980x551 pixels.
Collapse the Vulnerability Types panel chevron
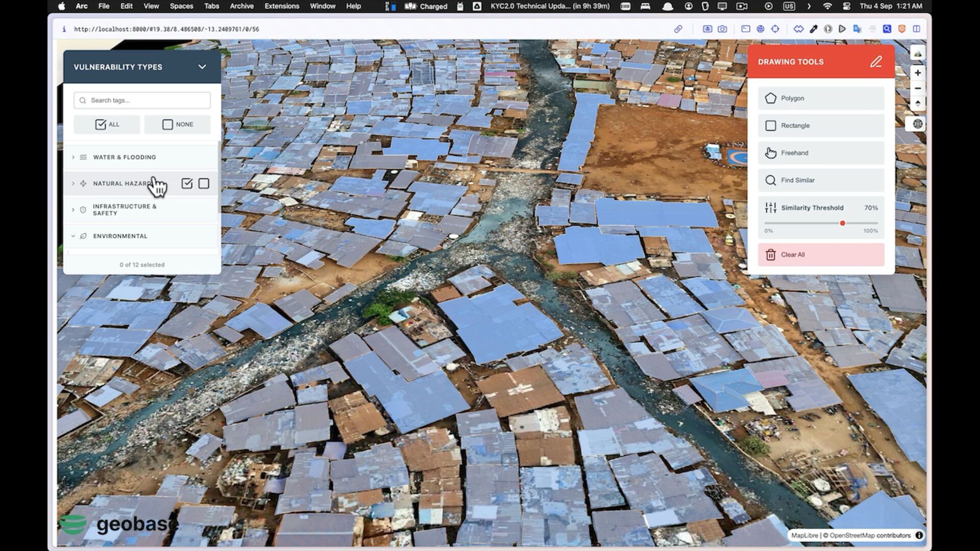coord(202,67)
